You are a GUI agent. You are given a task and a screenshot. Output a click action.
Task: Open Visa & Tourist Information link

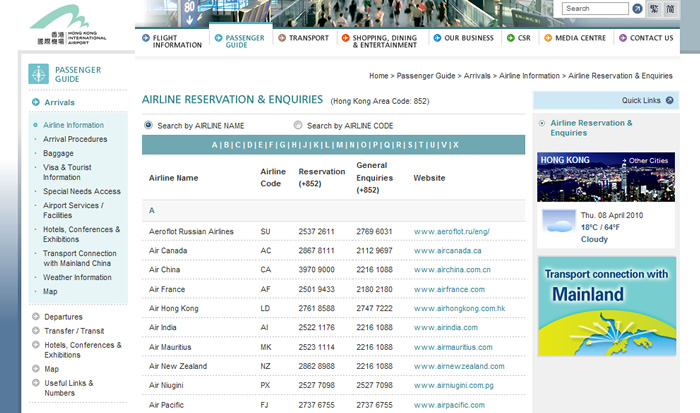click(x=67, y=172)
